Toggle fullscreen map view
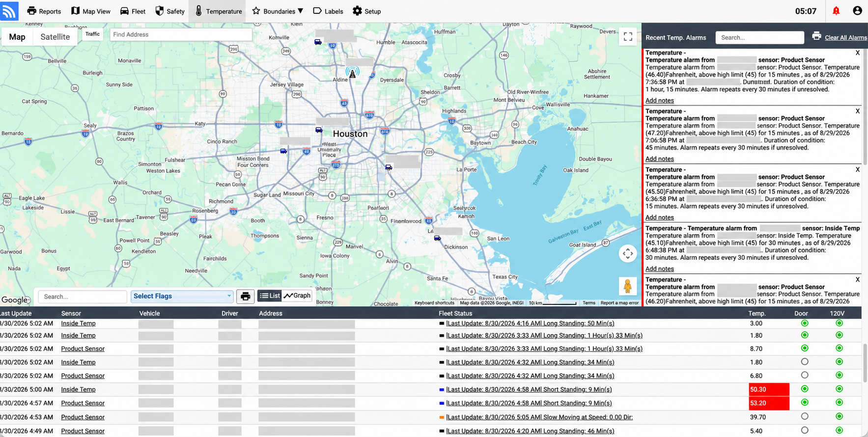This screenshot has height=437, width=868. click(x=628, y=37)
